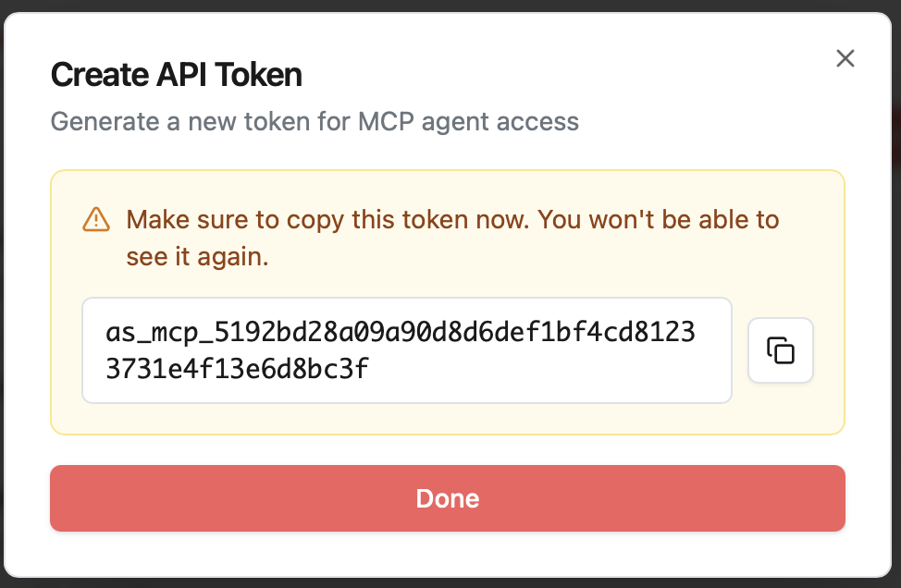Click the warning triangle icon
The width and height of the screenshot is (901, 588).
tap(96, 220)
